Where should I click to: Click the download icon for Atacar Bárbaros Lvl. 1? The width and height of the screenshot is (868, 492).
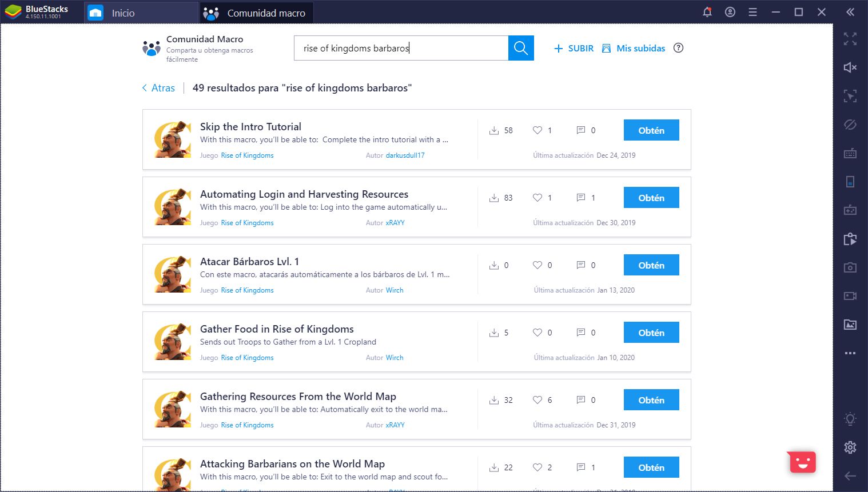point(494,265)
